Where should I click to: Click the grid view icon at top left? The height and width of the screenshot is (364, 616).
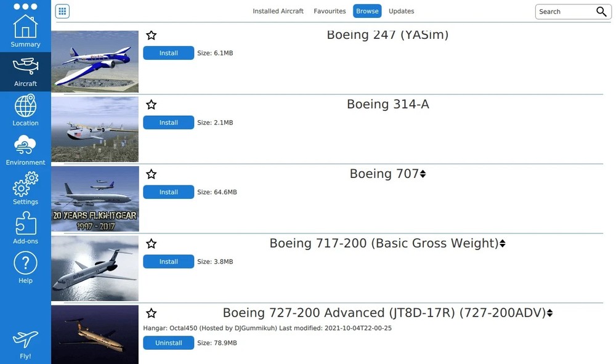[x=62, y=10]
